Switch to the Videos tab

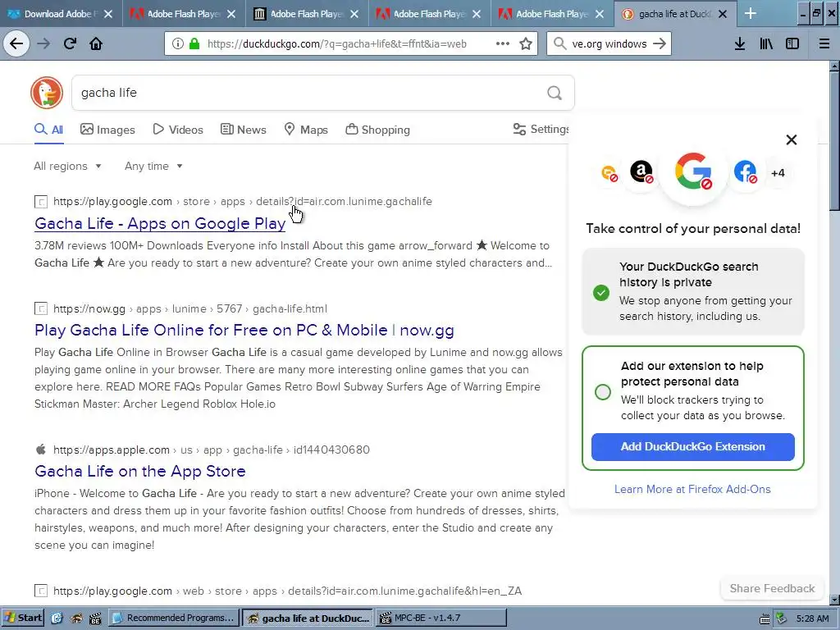click(x=178, y=130)
